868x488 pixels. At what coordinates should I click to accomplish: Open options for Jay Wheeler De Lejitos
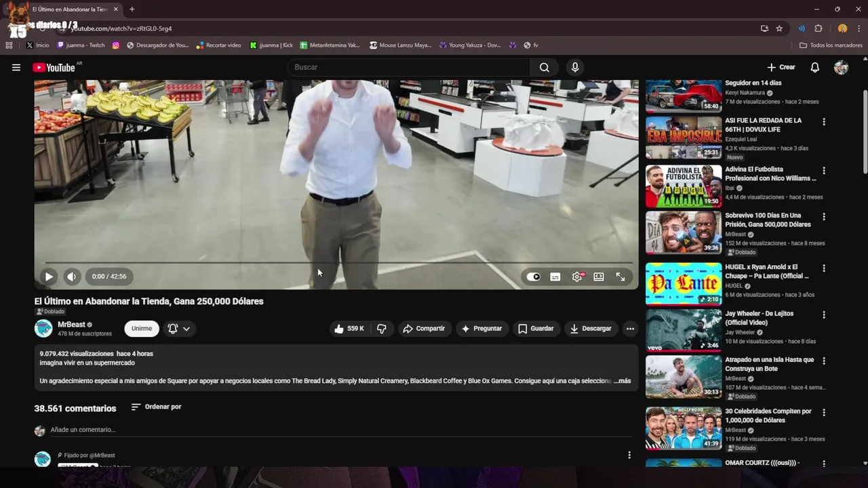[x=824, y=315]
